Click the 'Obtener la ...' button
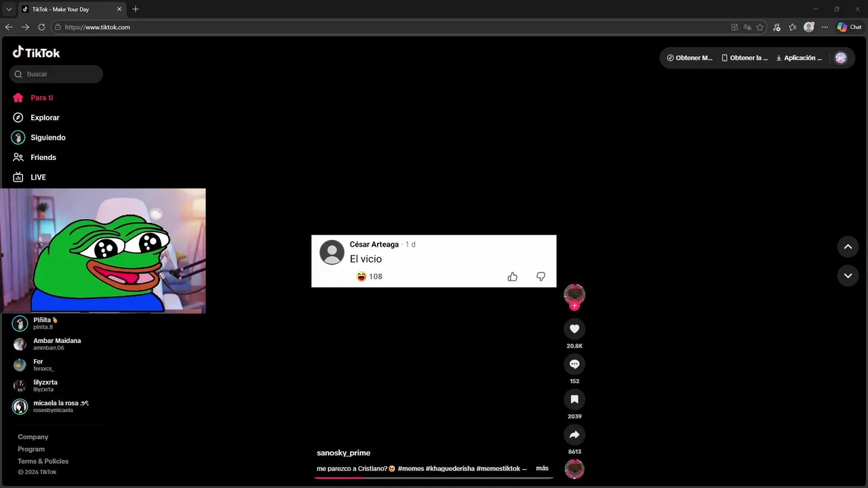This screenshot has height=488, width=868. 745,58
